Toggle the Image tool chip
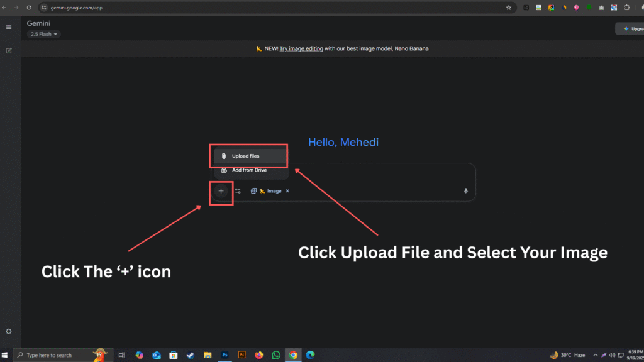The image size is (644, 362). click(x=270, y=191)
